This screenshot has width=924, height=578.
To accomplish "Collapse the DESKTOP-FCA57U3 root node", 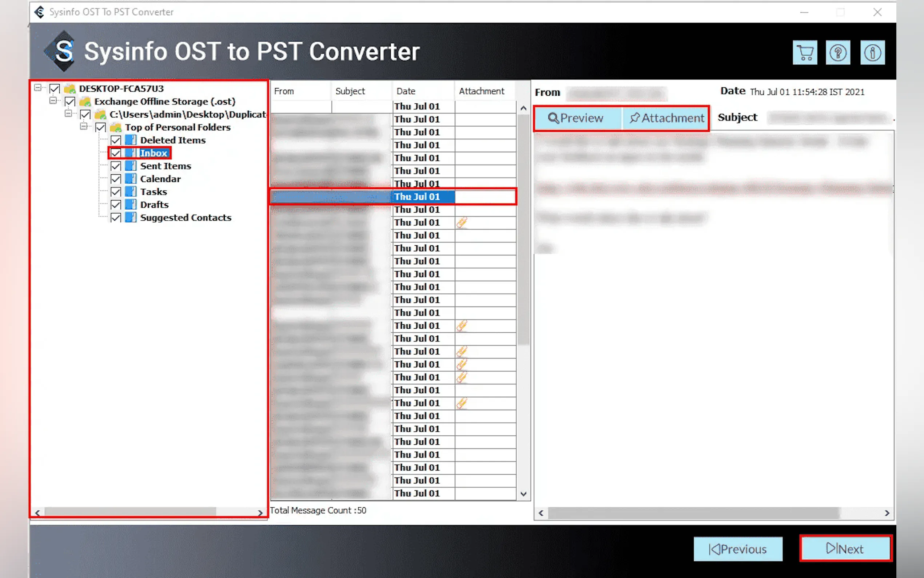I will pos(37,88).
